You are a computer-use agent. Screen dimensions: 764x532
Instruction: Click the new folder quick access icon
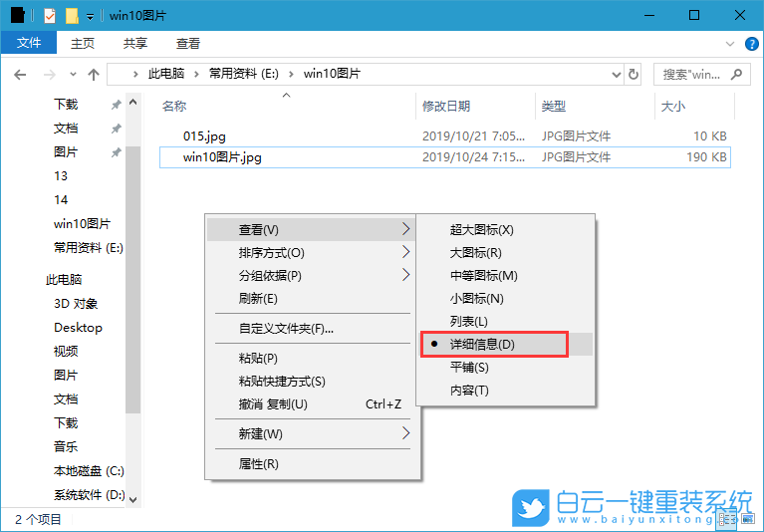tap(72, 16)
